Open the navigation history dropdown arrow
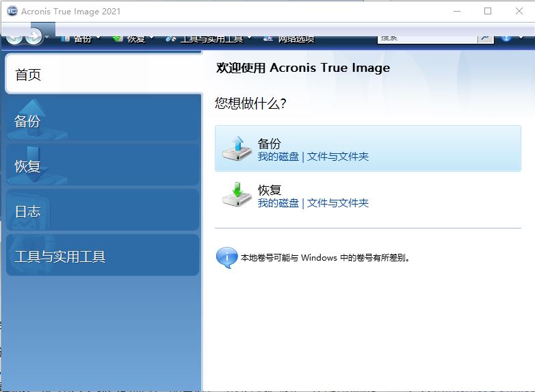Image resolution: width=535 pixels, height=392 pixels. pyautogui.click(x=47, y=37)
